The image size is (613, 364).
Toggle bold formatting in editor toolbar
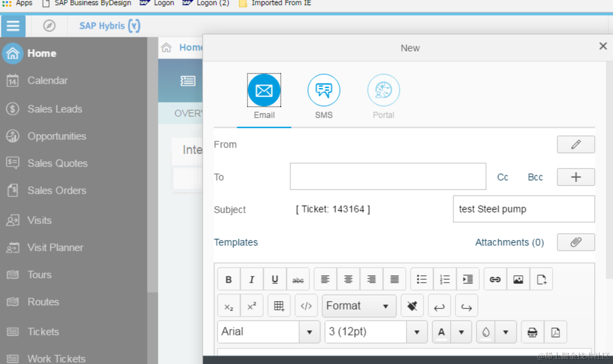(229, 279)
